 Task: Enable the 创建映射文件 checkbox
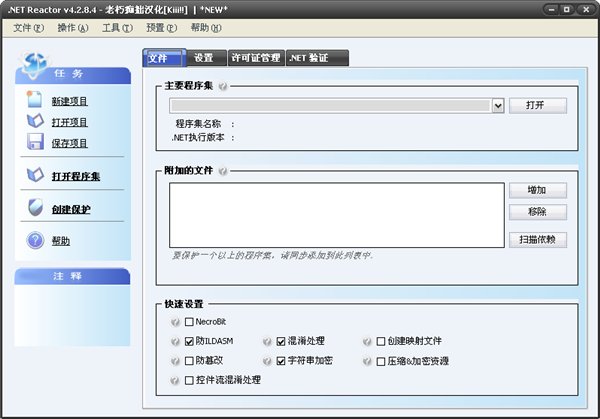click(x=381, y=341)
